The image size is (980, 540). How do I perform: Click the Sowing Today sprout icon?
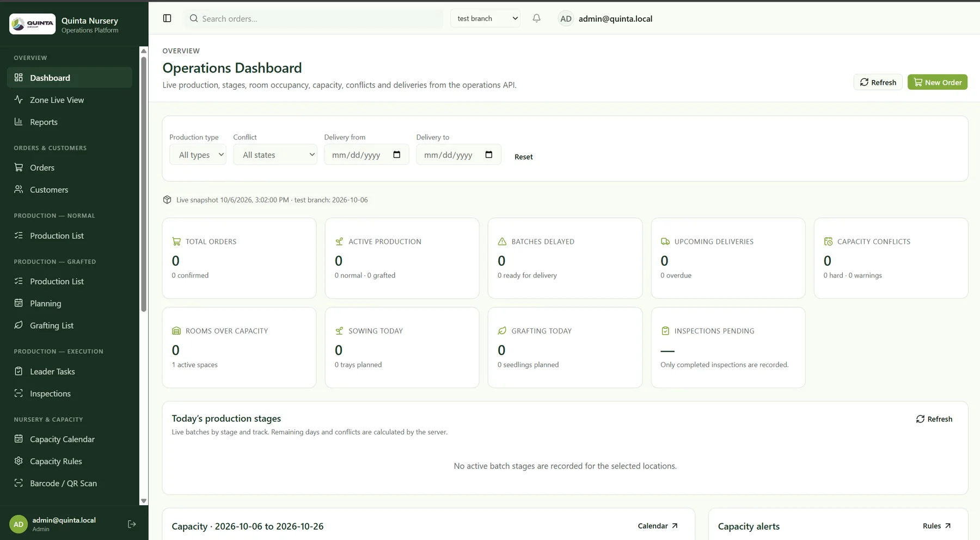[x=339, y=330]
